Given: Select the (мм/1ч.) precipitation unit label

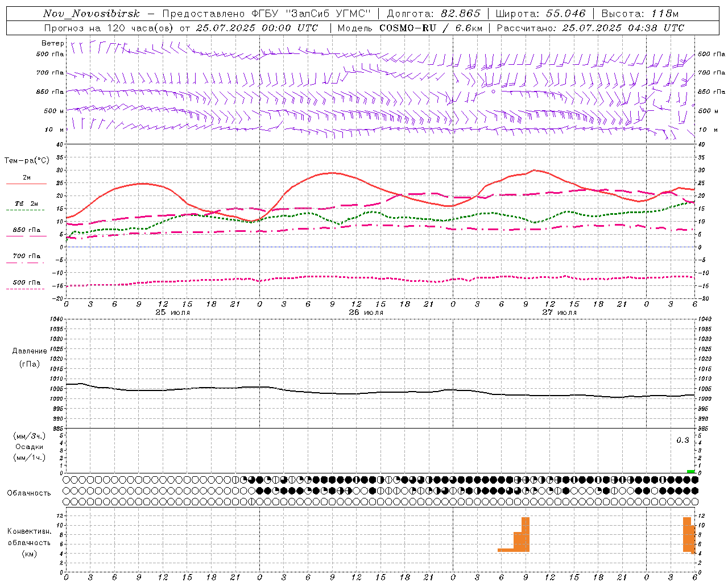Looking at the screenshot, I should point(30,458).
